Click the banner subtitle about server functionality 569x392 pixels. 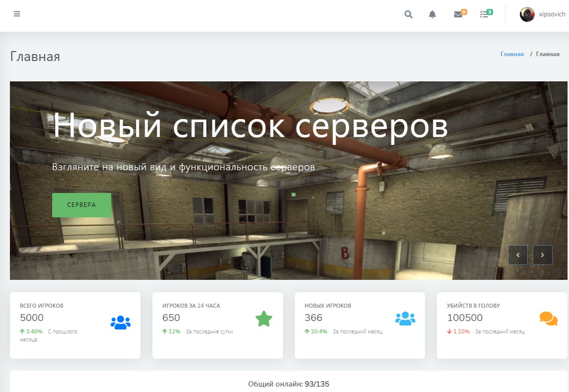183,167
